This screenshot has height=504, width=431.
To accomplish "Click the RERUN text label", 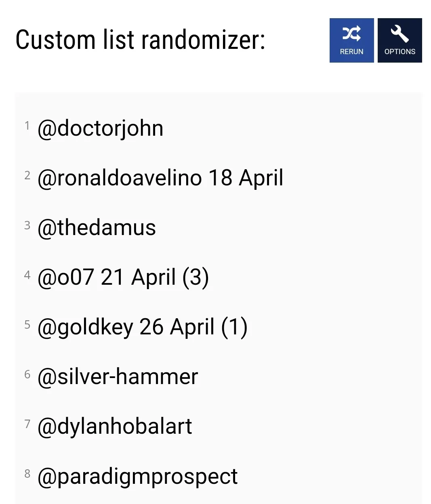I will (x=351, y=52).
